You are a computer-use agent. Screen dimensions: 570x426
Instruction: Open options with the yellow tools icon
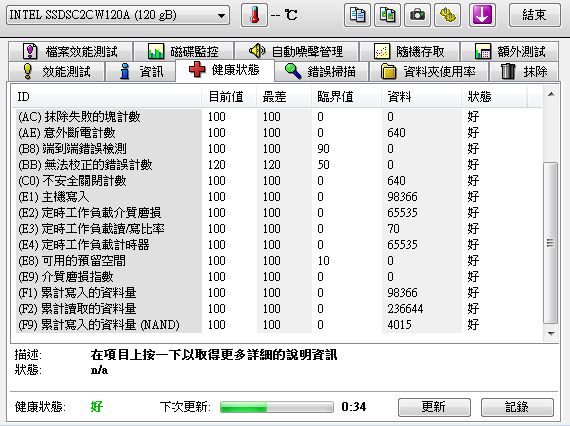[447, 15]
